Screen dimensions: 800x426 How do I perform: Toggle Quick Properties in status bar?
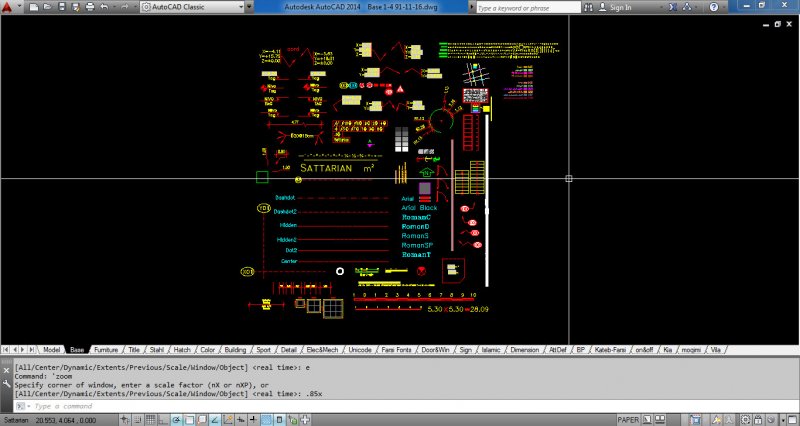279,420
